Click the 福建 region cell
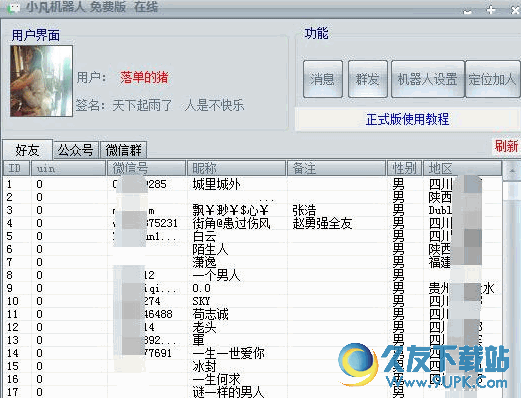This screenshot has width=521, height=398. click(440, 262)
